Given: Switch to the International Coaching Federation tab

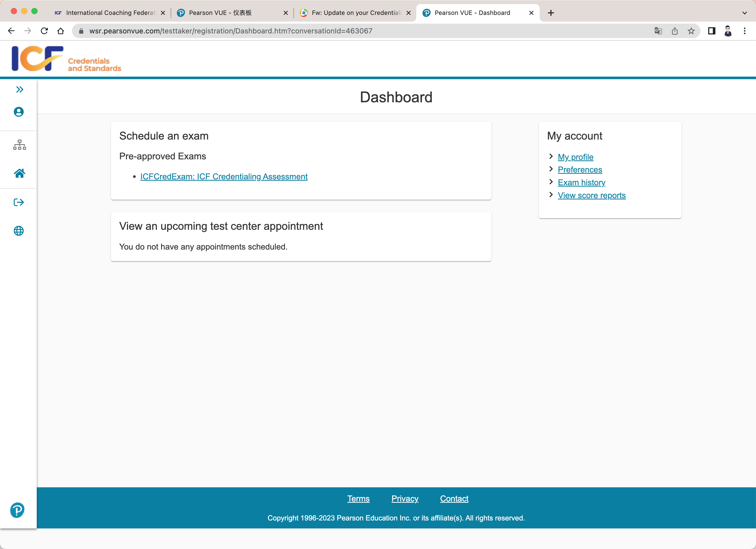Looking at the screenshot, I should [110, 13].
